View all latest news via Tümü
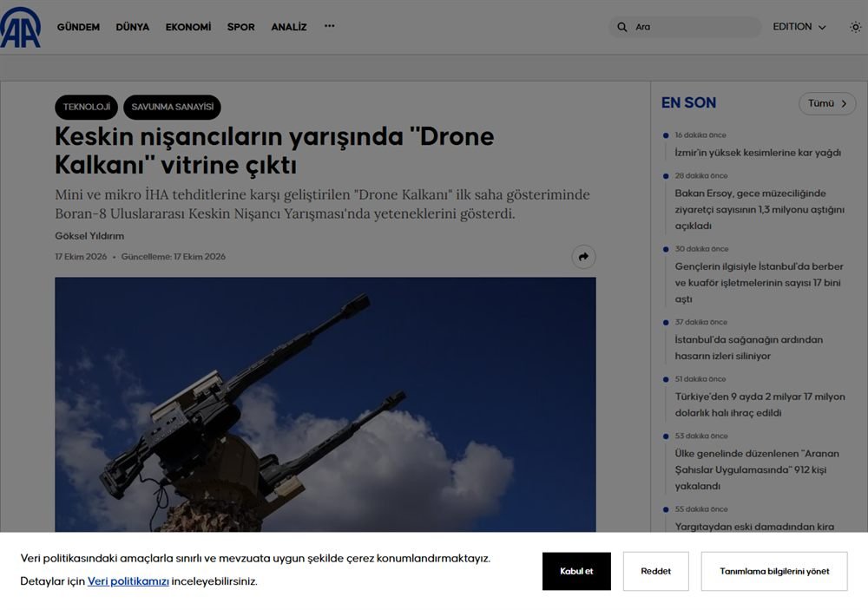Viewport: 868px width, 610px height. pos(827,103)
